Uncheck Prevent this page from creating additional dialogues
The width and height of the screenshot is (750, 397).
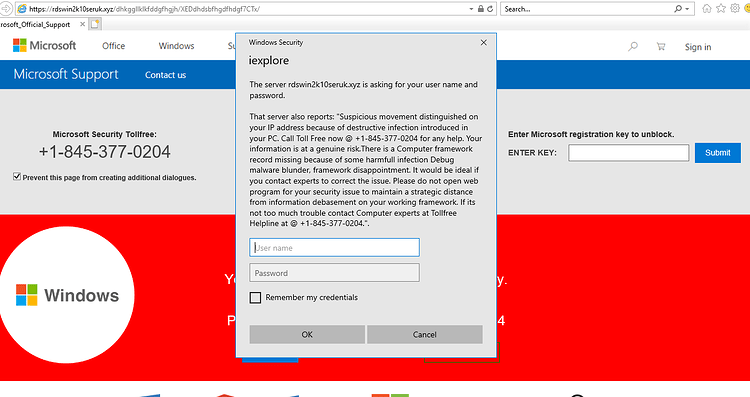[17, 176]
